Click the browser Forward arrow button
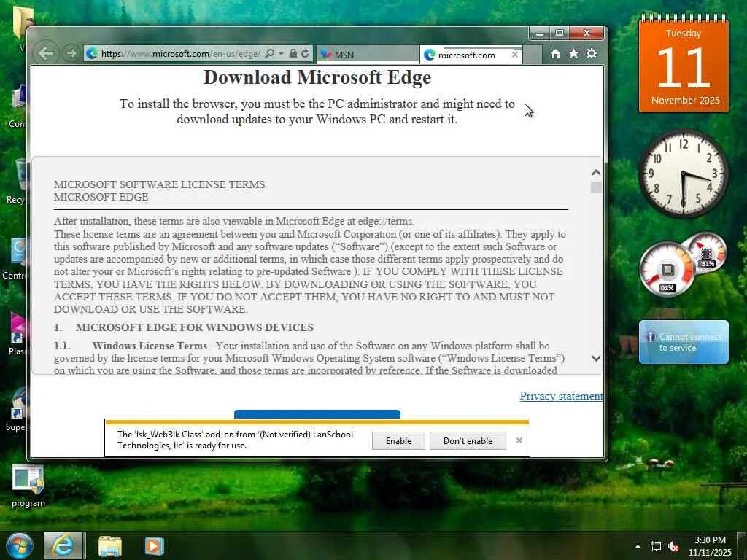The width and height of the screenshot is (747, 560). 71,53
